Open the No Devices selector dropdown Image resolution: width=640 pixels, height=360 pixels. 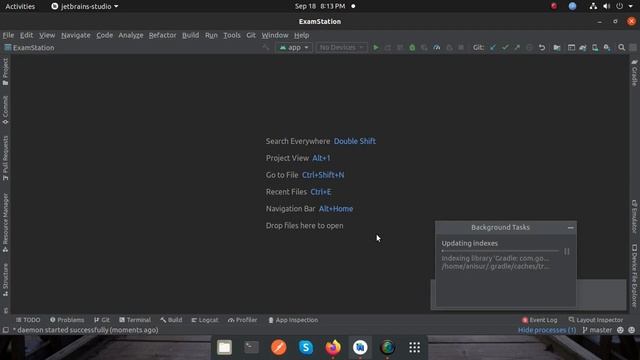coord(341,48)
